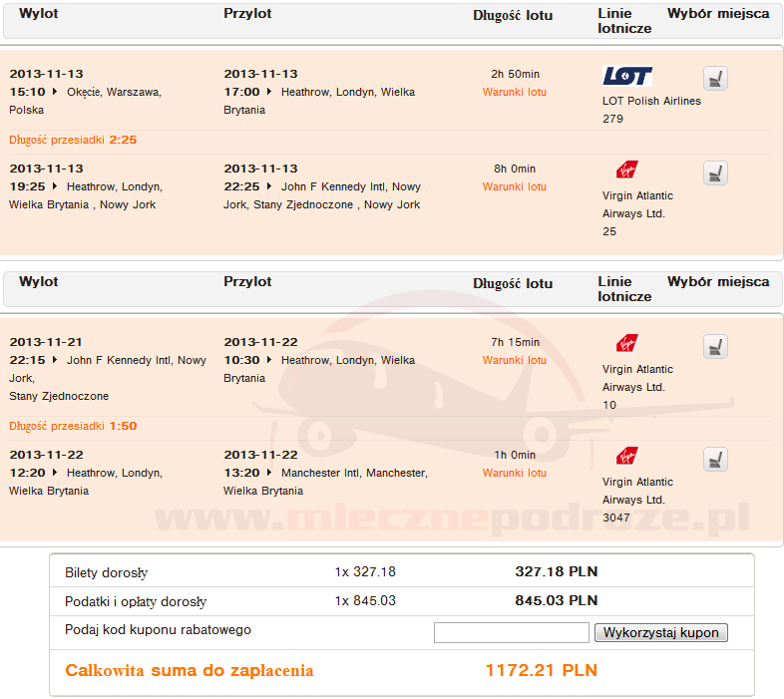Screen dimensions: 784x699
Task: Click Długość lotu header in second table
Action: click(x=513, y=283)
